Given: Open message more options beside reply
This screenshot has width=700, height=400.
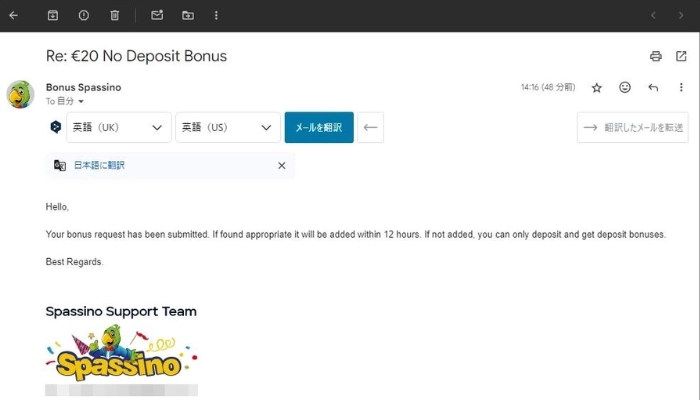Looking at the screenshot, I should point(681,88).
